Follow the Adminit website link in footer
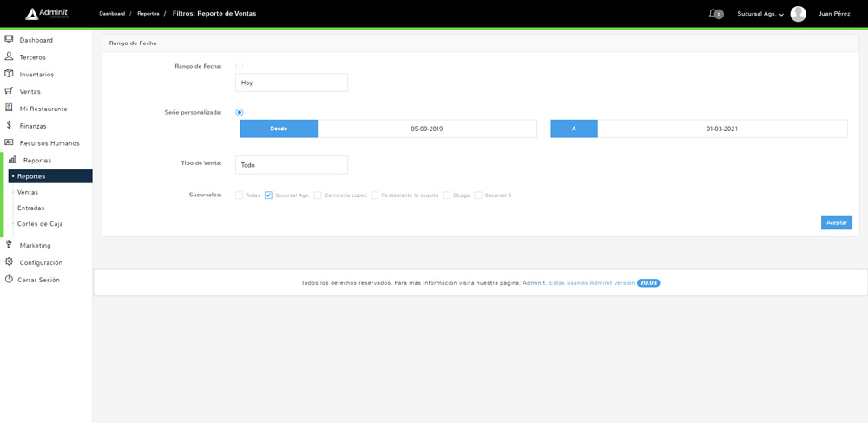Image resolution: width=868 pixels, height=423 pixels. tap(534, 283)
